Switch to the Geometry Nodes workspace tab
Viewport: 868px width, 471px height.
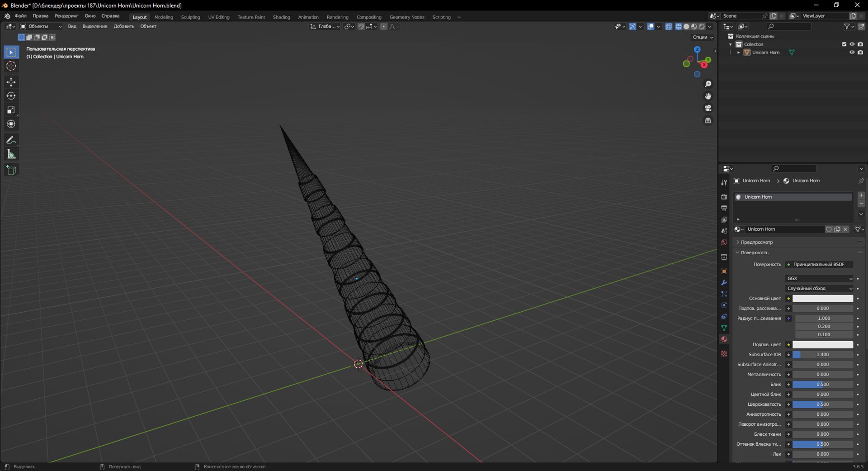click(407, 17)
